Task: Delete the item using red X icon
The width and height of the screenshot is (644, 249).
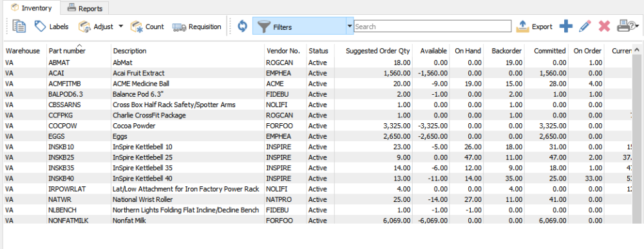Action: coord(604,26)
